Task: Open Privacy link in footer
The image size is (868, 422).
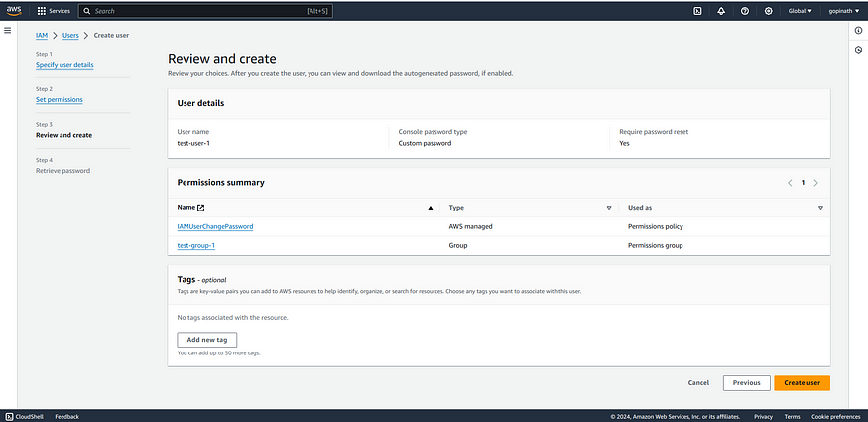Action: click(x=764, y=416)
